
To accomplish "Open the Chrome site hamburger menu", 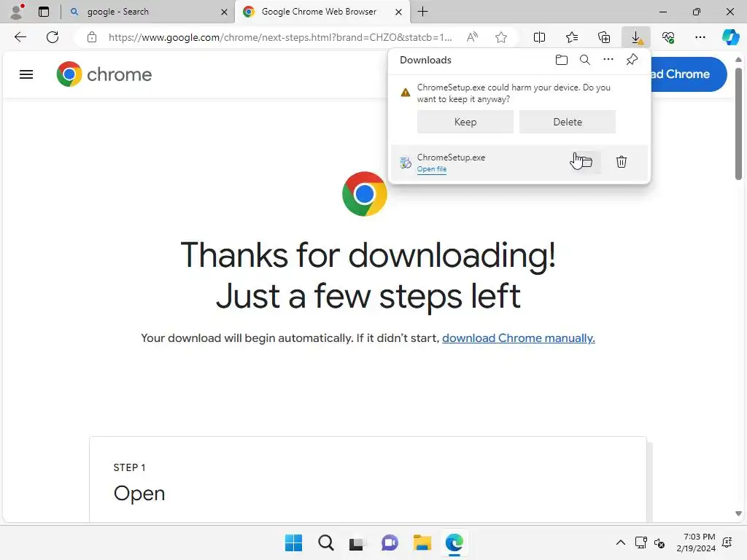I will coord(26,74).
